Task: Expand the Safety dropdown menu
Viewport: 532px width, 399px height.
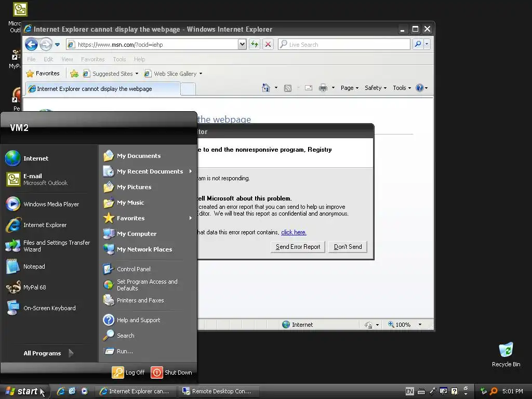Action: [375, 88]
